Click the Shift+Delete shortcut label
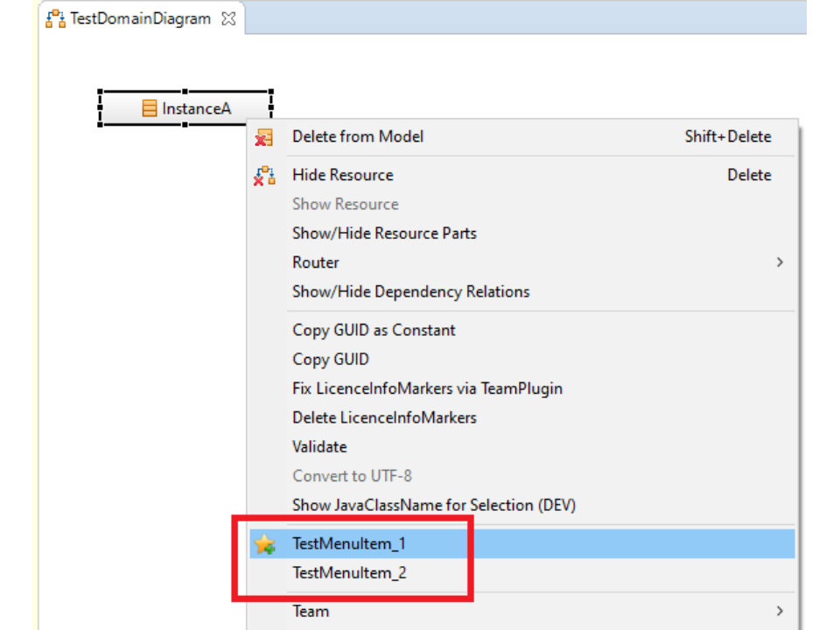Screen dimensions: 840x630 [x=728, y=136]
